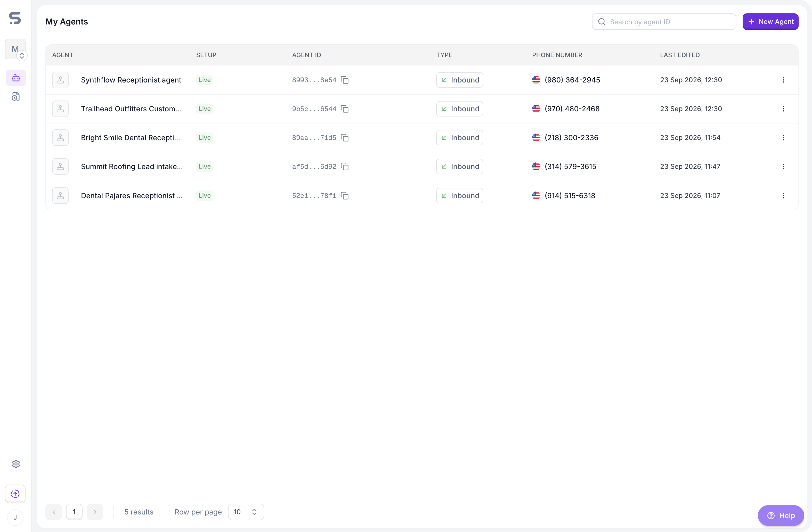Open options menu for Bright Smile Dental row

783,138
